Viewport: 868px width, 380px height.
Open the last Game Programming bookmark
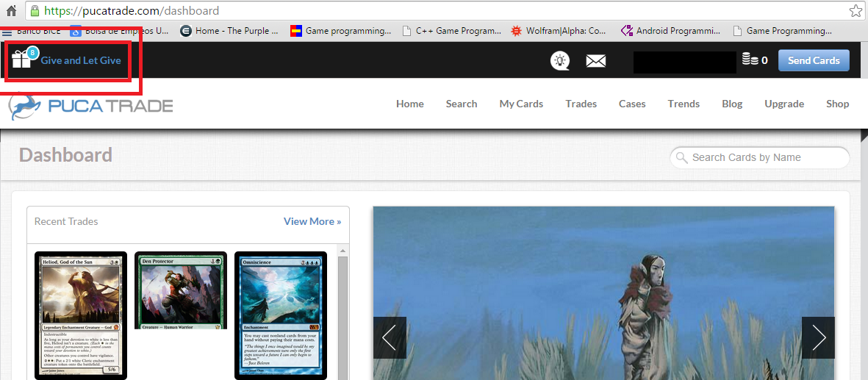(x=783, y=31)
